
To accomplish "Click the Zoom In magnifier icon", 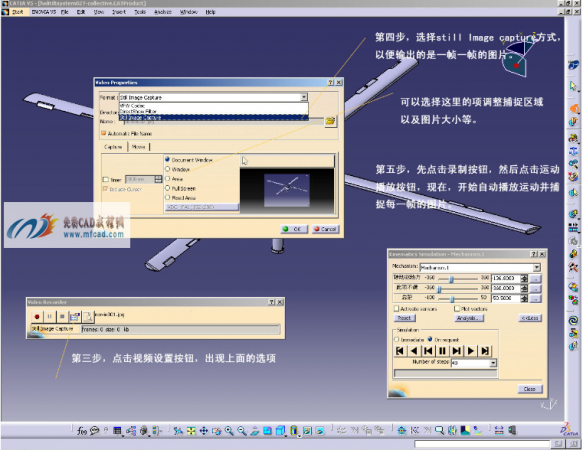I will coord(229,431).
